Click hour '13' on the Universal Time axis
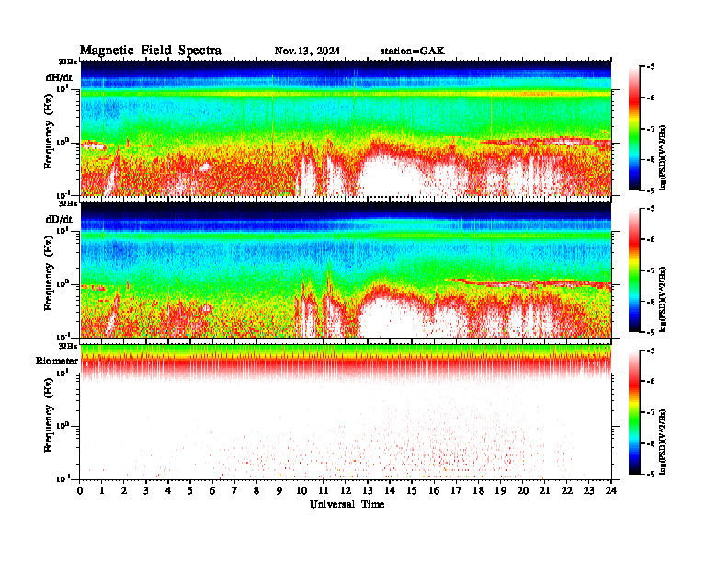728x563 pixels. [x=368, y=491]
